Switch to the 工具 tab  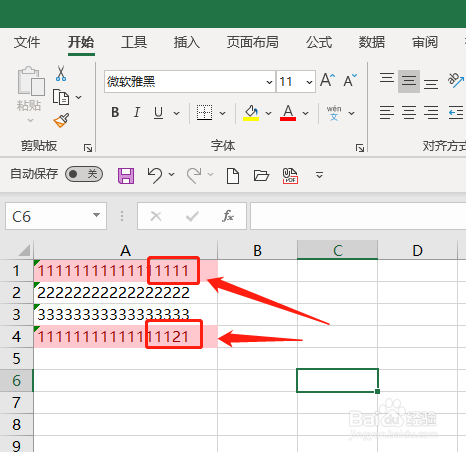click(x=134, y=42)
